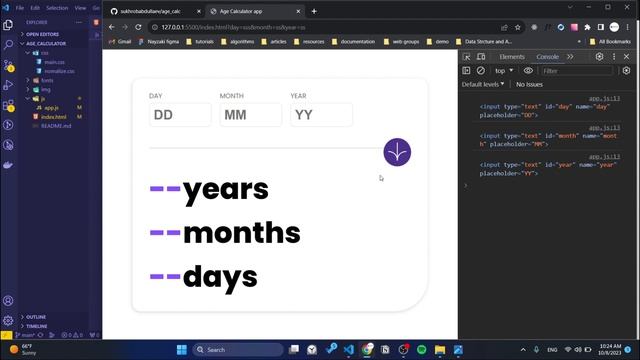Screen dimensions: 640x360
Task: Bookmark this page with the star icon
Action: point(518,27)
